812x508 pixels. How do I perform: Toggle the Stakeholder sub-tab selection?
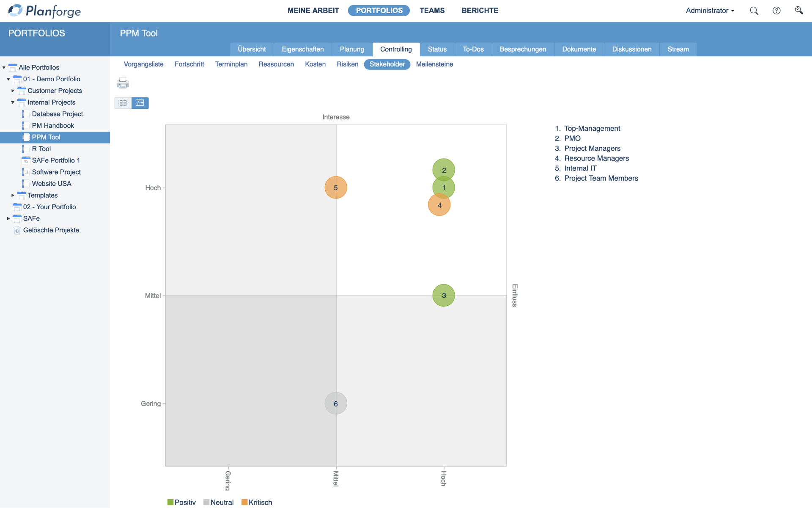(387, 64)
